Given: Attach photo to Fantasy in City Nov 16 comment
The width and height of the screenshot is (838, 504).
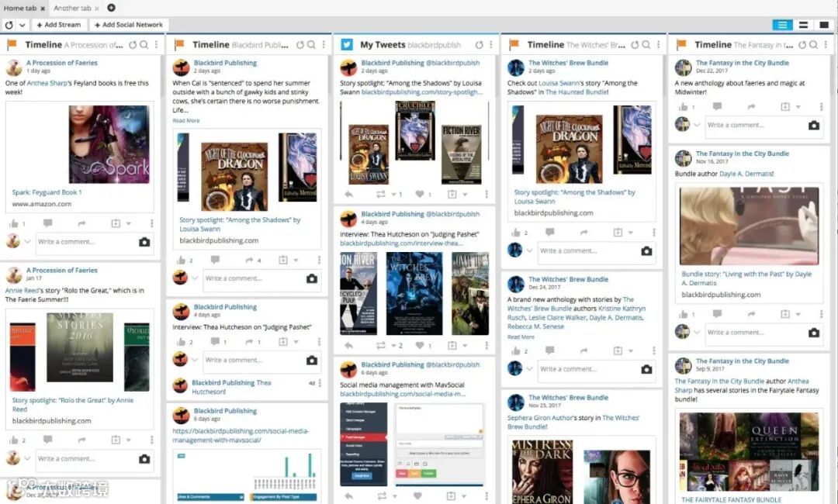Looking at the screenshot, I should point(814,333).
